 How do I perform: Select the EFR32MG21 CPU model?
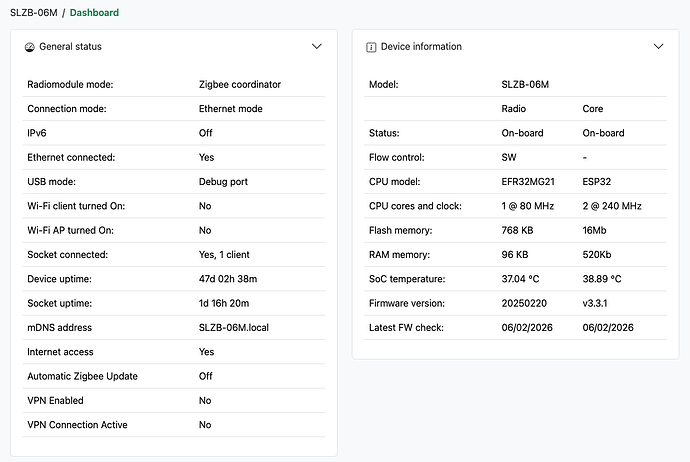[528, 182]
